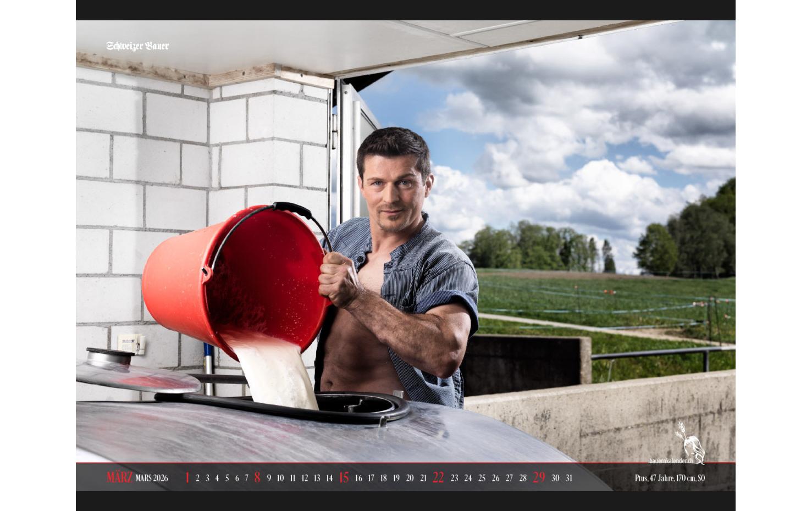The image size is (812, 511).
Task: Select the highlighted Sunday date 29
Action: 539,477
